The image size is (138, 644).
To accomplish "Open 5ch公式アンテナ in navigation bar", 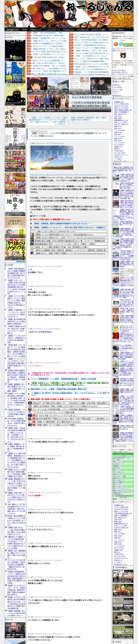I will point(13,30).
